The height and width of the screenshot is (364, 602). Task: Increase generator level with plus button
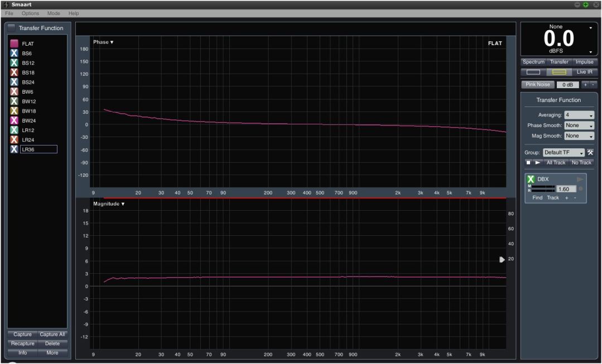click(x=585, y=85)
